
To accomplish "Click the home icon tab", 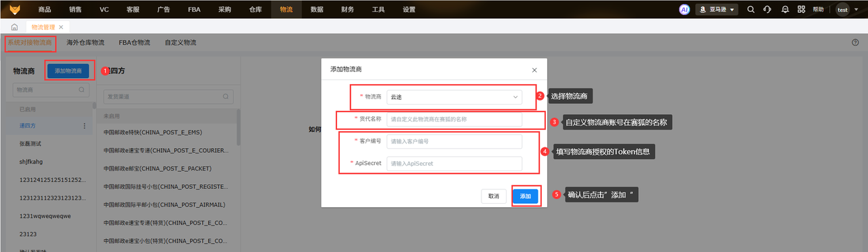I will pyautogui.click(x=14, y=27).
